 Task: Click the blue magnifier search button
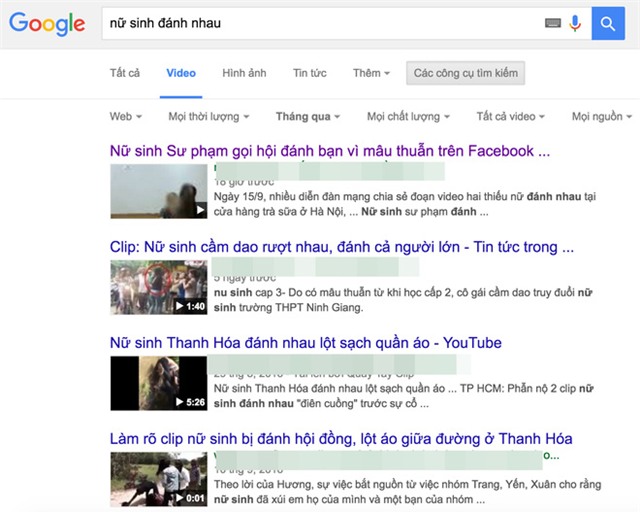[606, 22]
